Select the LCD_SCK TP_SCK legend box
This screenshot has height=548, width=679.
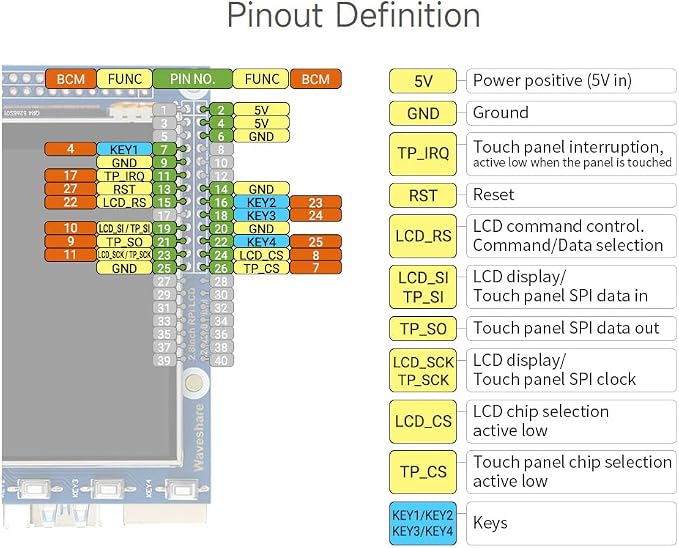423,370
